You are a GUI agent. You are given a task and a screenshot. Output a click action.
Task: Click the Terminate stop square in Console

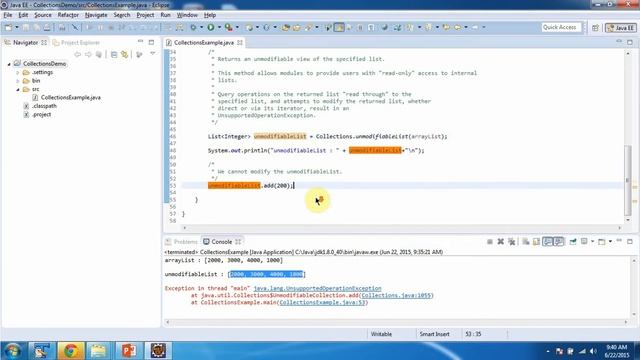[x=489, y=242]
